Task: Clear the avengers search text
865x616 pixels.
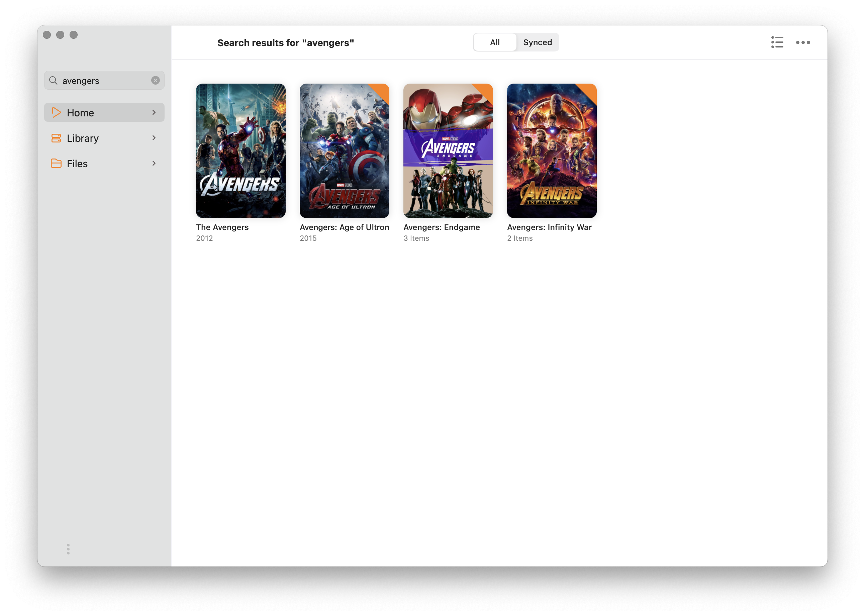Action: tap(155, 80)
